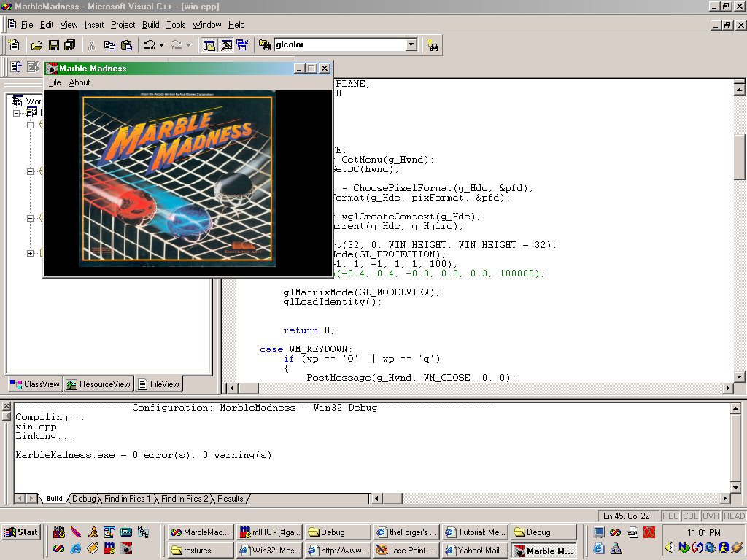Click the Start button
This screenshot has width=747, height=560.
(21, 532)
